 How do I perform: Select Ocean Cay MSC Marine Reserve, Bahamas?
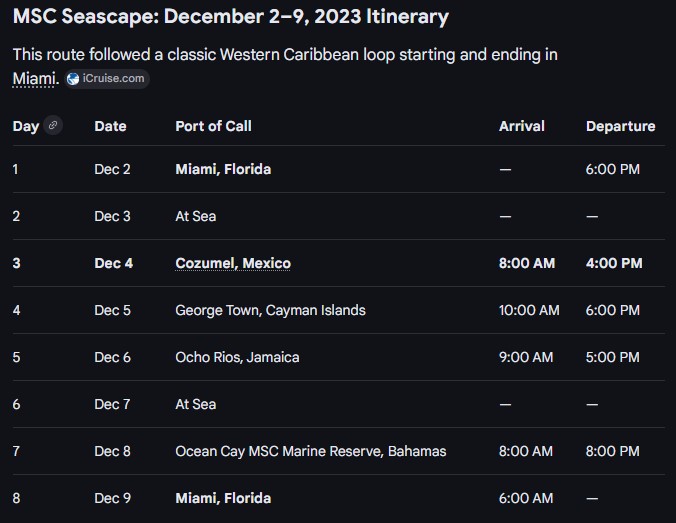(x=311, y=451)
